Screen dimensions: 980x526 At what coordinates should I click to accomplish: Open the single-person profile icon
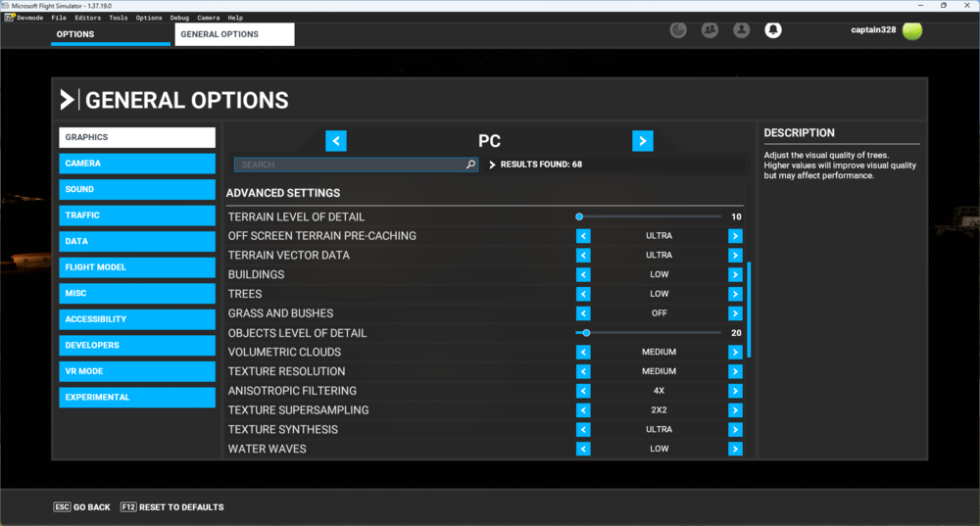(x=742, y=30)
